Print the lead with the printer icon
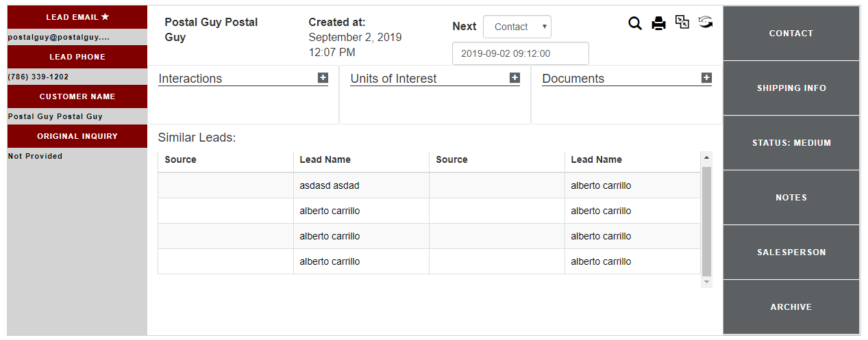 pos(658,24)
